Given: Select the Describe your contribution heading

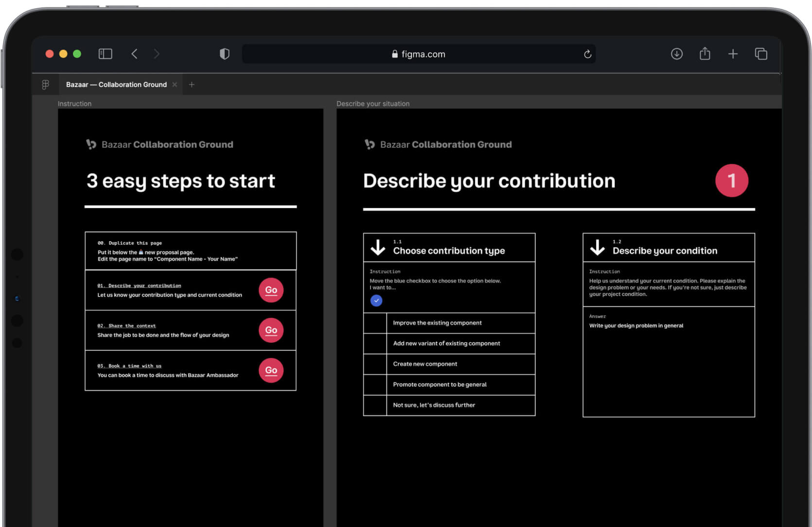Looking at the screenshot, I should pyautogui.click(x=489, y=181).
